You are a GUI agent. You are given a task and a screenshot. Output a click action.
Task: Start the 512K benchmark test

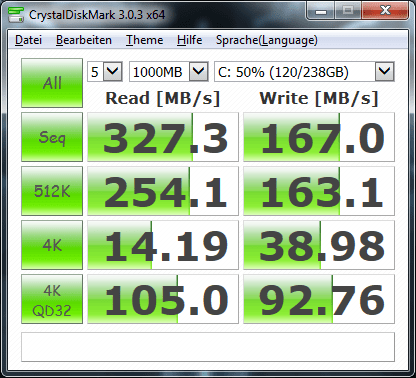coord(52,191)
